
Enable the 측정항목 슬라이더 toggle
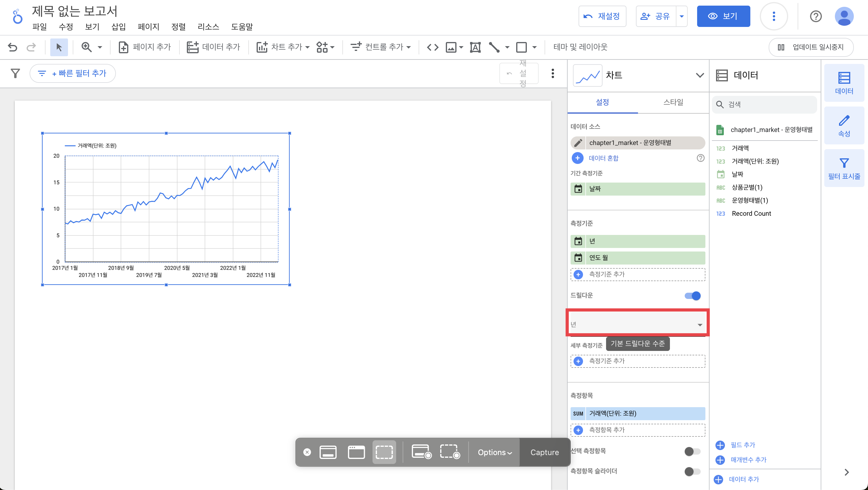(692, 471)
